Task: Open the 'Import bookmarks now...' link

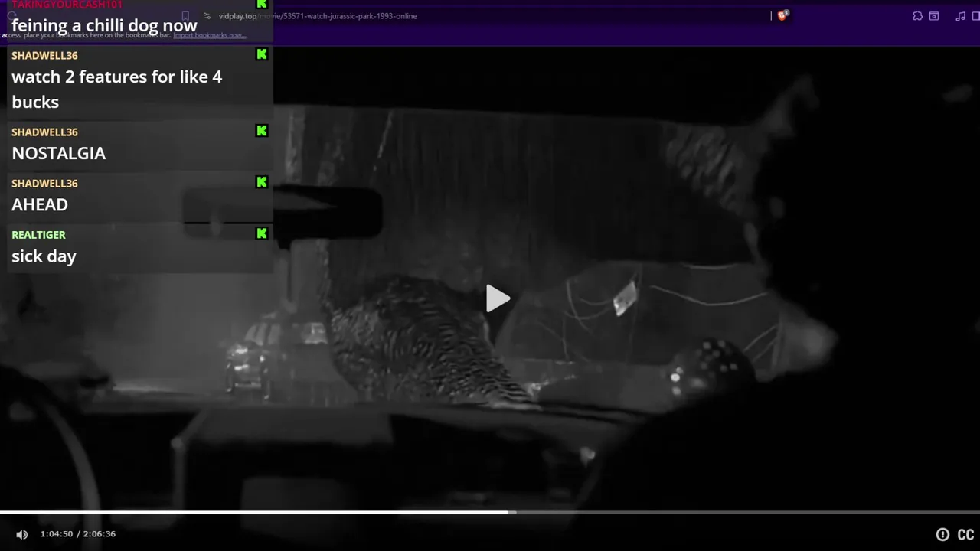Action: pyautogui.click(x=209, y=35)
